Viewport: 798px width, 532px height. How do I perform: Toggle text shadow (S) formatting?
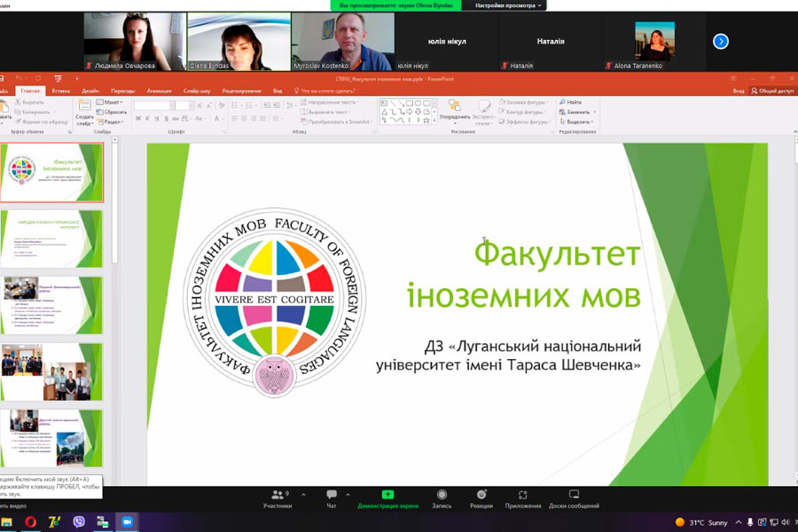click(x=166, y=119)
